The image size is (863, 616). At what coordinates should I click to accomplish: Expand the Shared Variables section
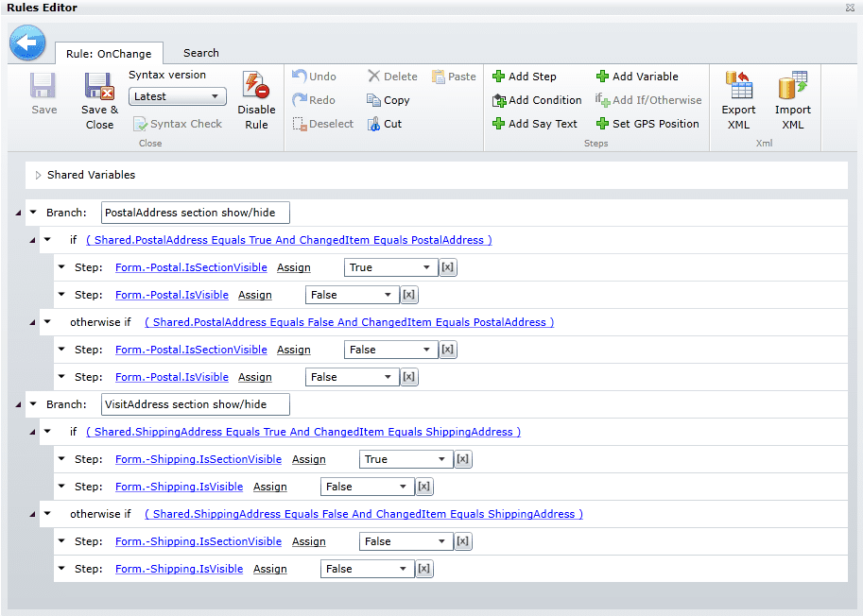pos(37,175)
